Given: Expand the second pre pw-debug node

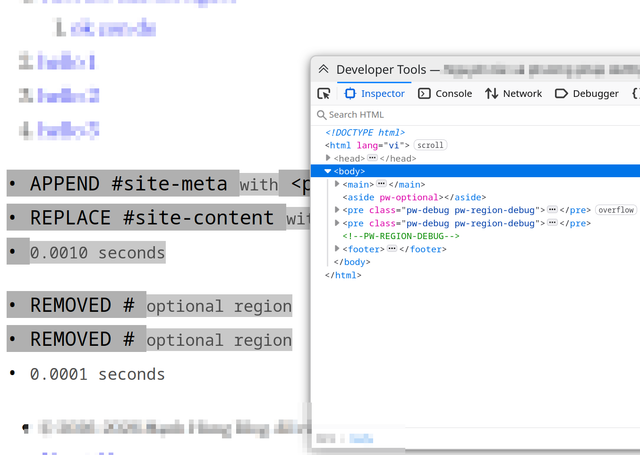Looking at the screenshot, I should point(337,223).
